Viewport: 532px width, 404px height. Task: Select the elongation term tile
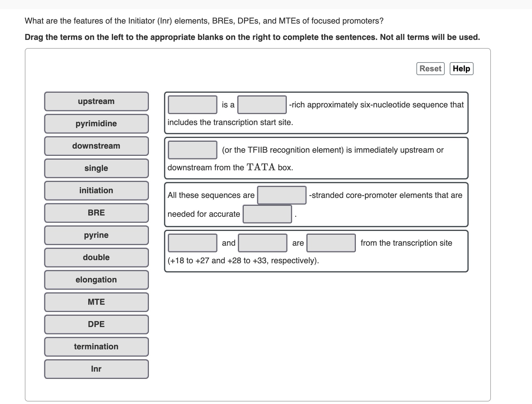pos(96,280)
